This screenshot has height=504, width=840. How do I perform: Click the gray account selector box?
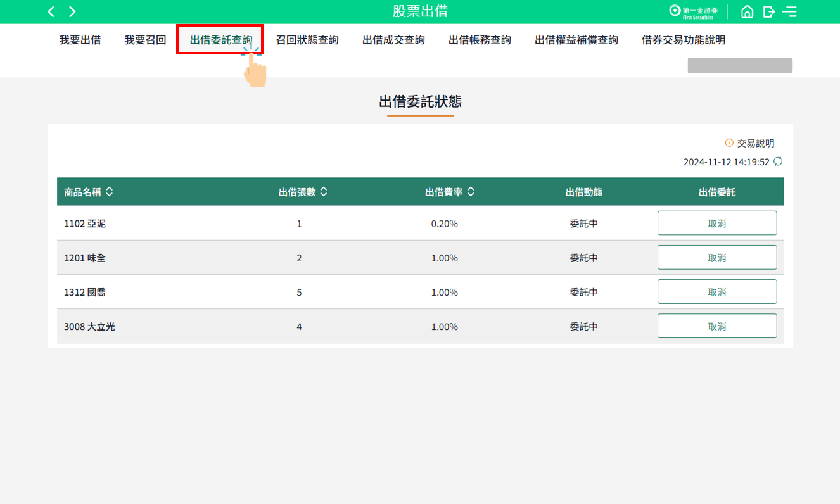pyautogui.click(x=739, y=66)
